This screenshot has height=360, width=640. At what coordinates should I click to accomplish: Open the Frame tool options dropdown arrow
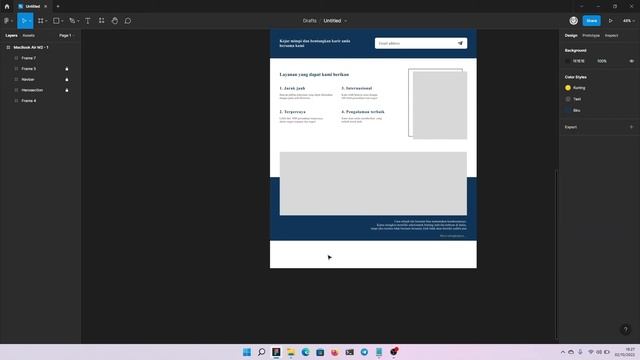(x=46, y=21)
